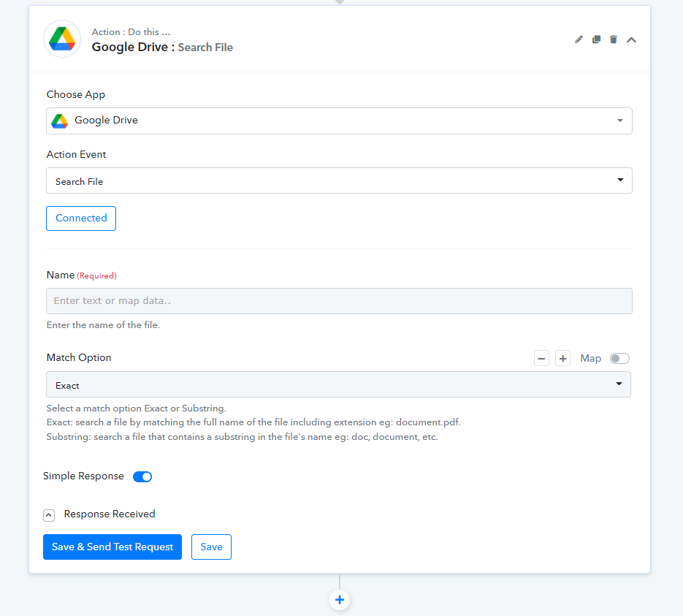
Task: Click the 'Enter the name of the file.' hint
Action: tap(103, 325)
